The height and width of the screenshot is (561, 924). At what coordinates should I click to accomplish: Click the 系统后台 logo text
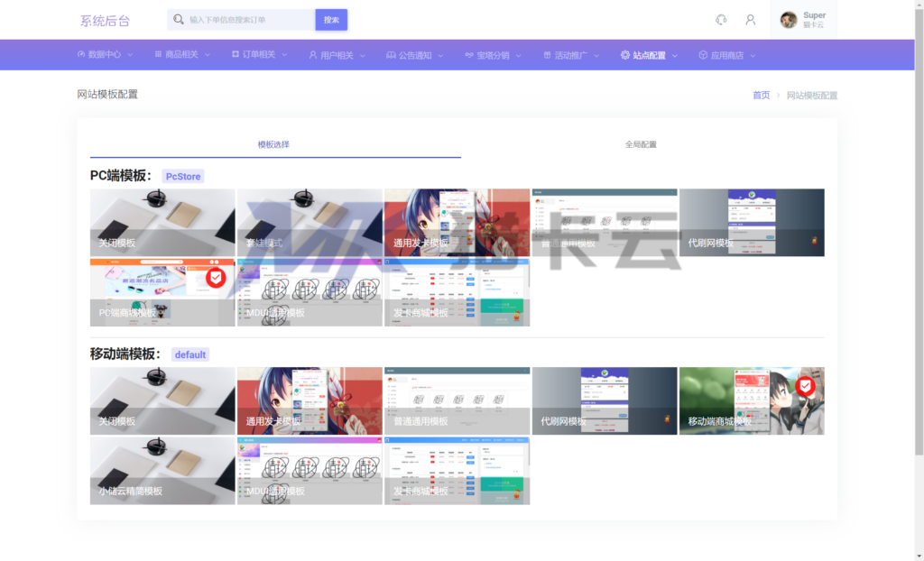[105, 21]
